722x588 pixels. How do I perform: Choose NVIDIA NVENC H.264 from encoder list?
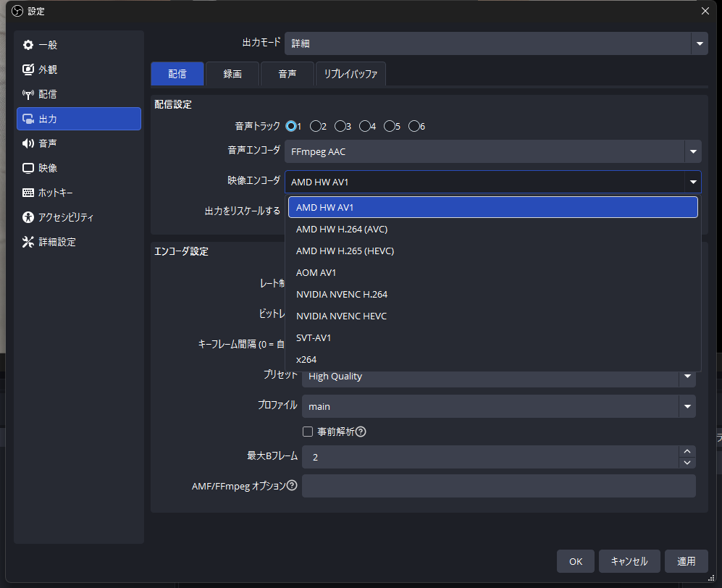(x=342, y=294)
